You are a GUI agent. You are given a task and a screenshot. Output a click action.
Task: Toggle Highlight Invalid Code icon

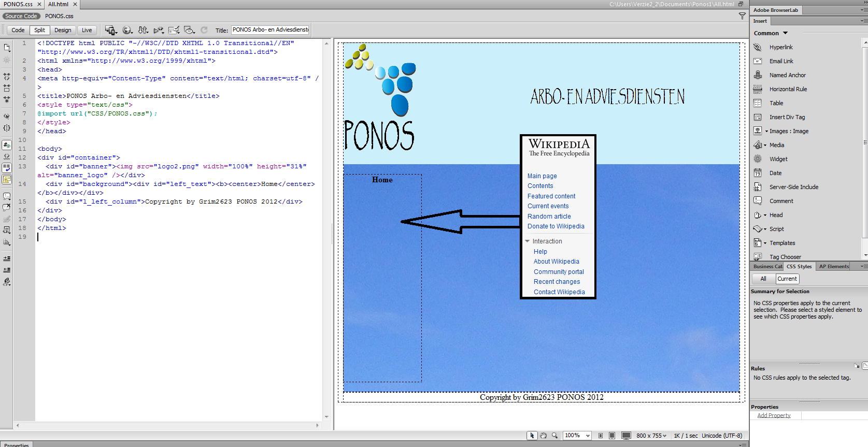coord(7,156)
